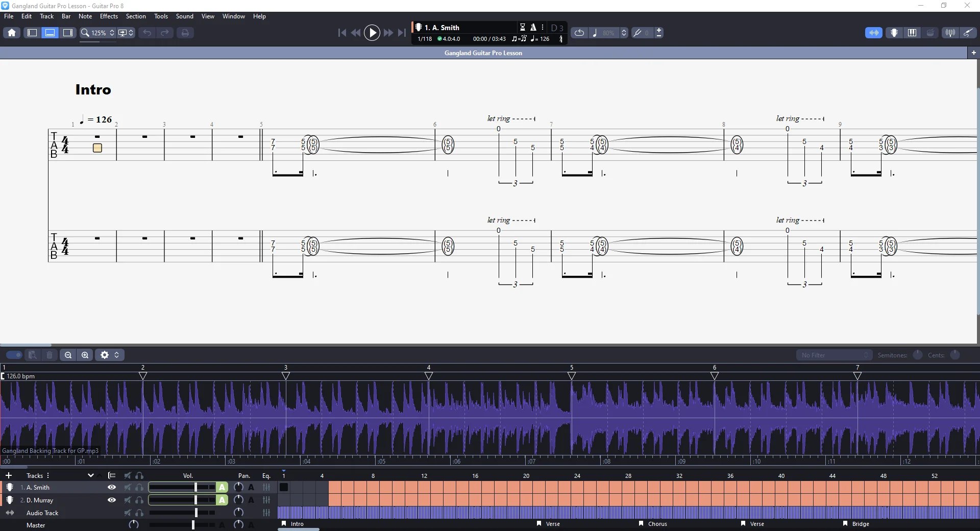Zoom out on the audio waveform
The width and height of the screenshot is (980, 531).
pyautogui.click(x=68, y=355)
